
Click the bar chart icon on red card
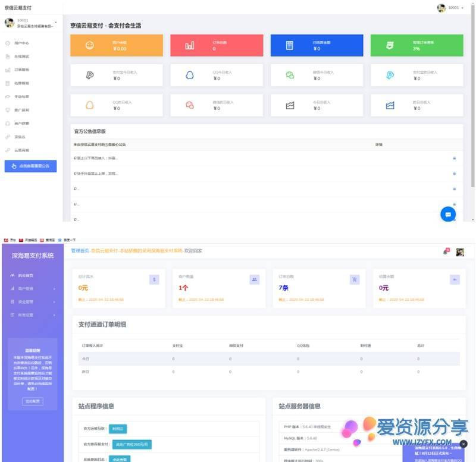189,46
